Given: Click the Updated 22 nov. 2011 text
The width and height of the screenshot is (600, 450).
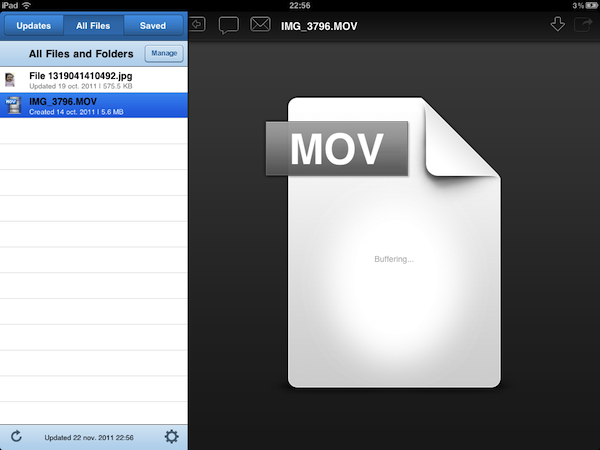Looking at the screenshot, I should [89, 437].
